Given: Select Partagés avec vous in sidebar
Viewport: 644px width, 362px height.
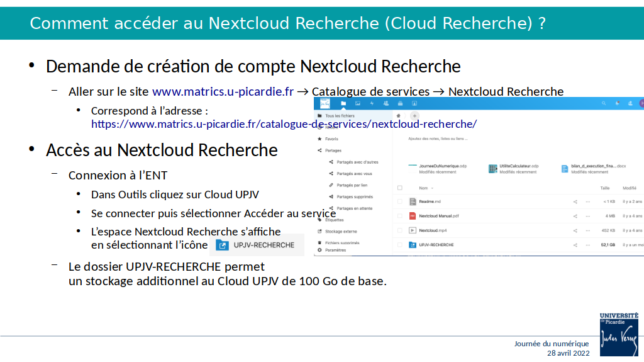Looking at the screenshot, I should (354, 174).
